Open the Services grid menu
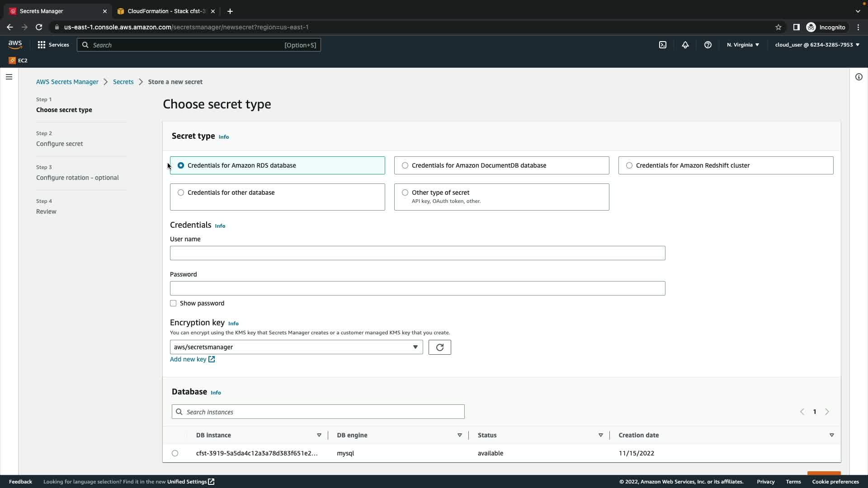 pyautogui.click(x=53, y=45)
